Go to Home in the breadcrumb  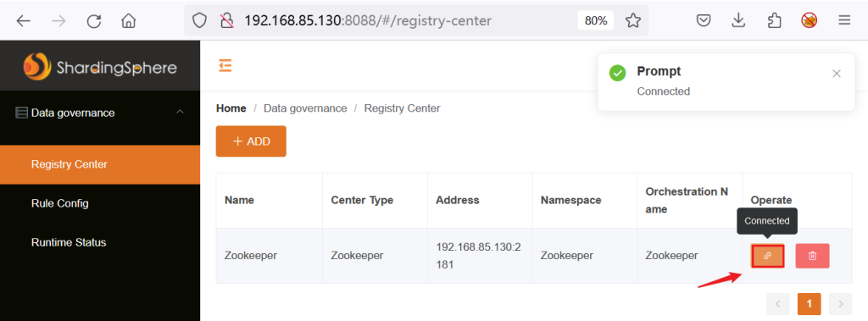click(231, 108)
